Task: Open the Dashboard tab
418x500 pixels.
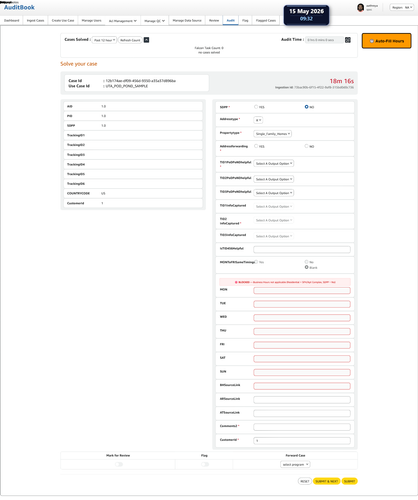Action: click(12, 20)
